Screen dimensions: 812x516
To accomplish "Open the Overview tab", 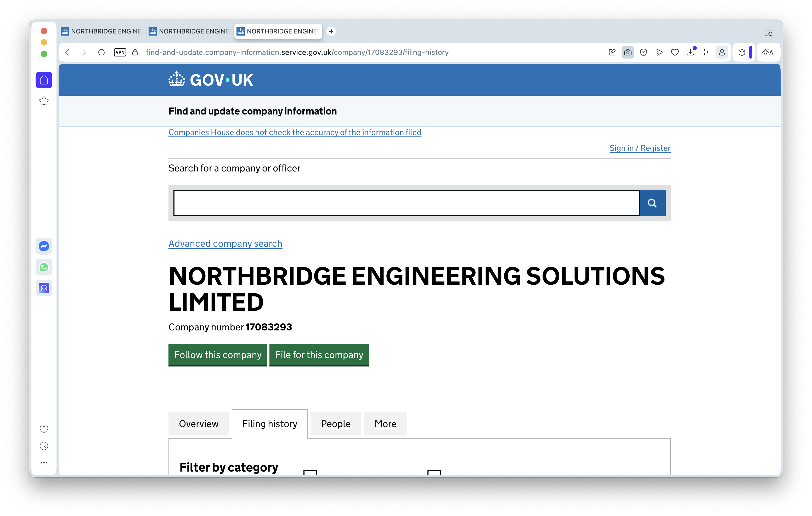I will point(199,424).
